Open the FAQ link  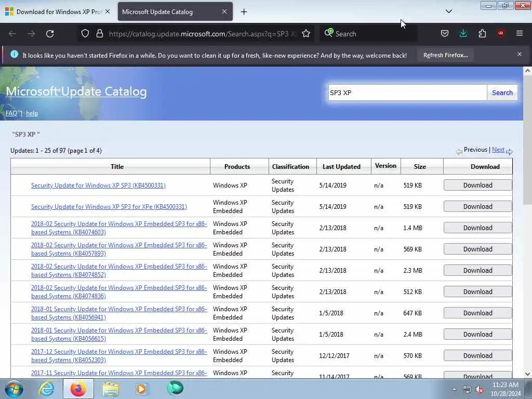pos(11,113)
